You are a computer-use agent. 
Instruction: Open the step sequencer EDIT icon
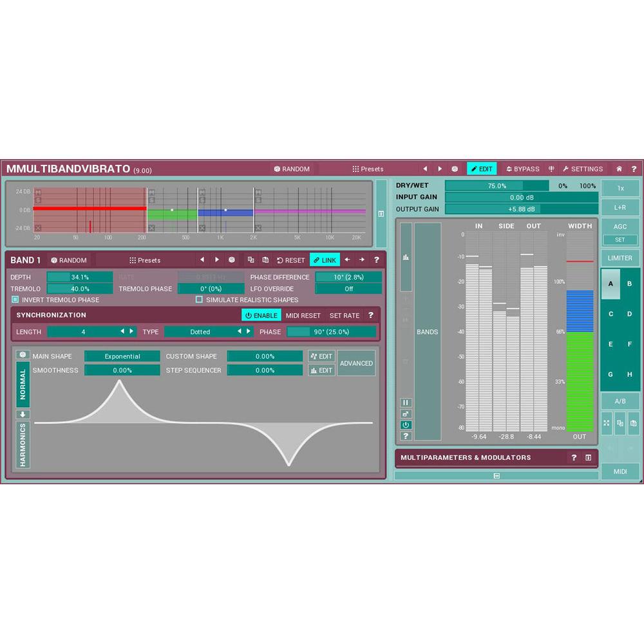coord(321,370)
